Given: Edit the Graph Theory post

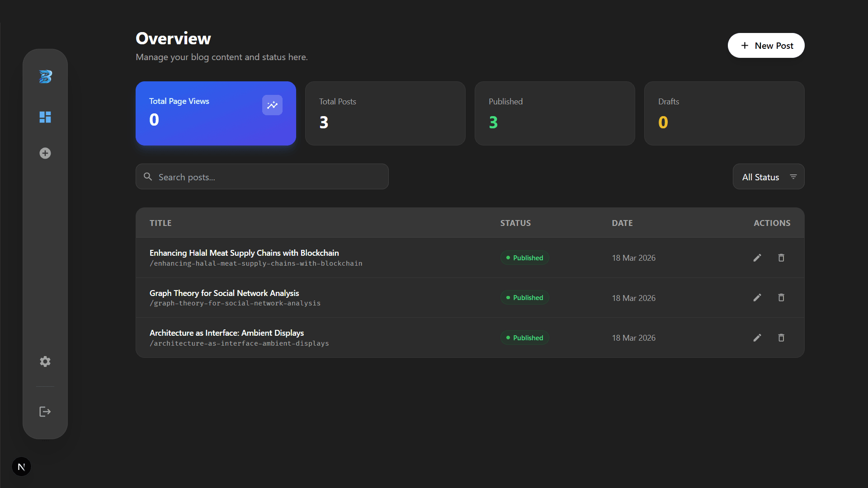Looking at the screenshot, I should 757,298.
